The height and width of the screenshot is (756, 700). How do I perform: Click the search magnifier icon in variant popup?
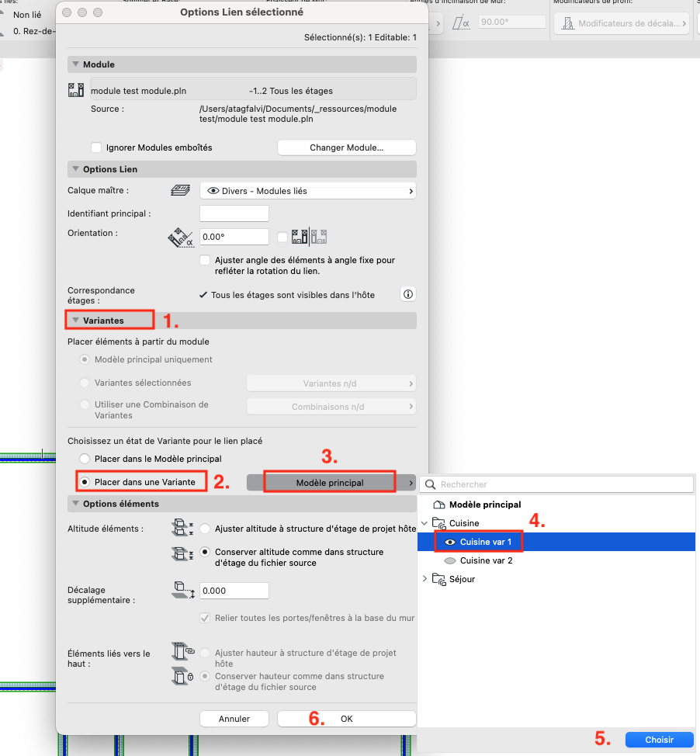(x=431, y=484)
